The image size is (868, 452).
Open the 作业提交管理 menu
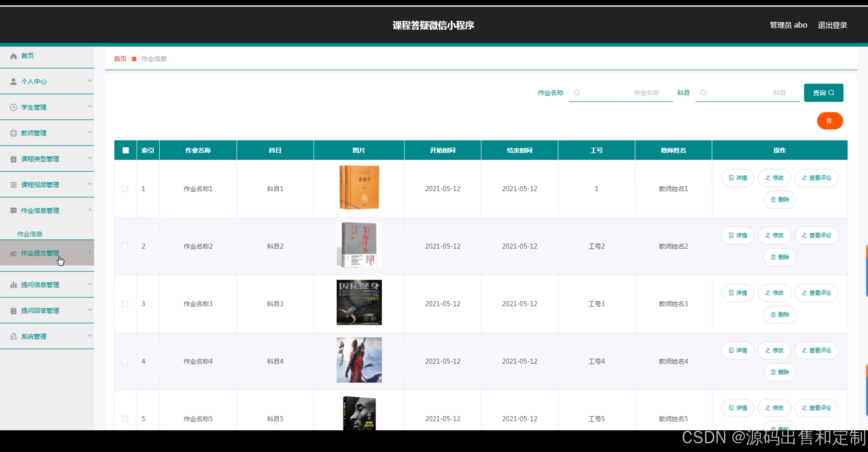point(40,253)
